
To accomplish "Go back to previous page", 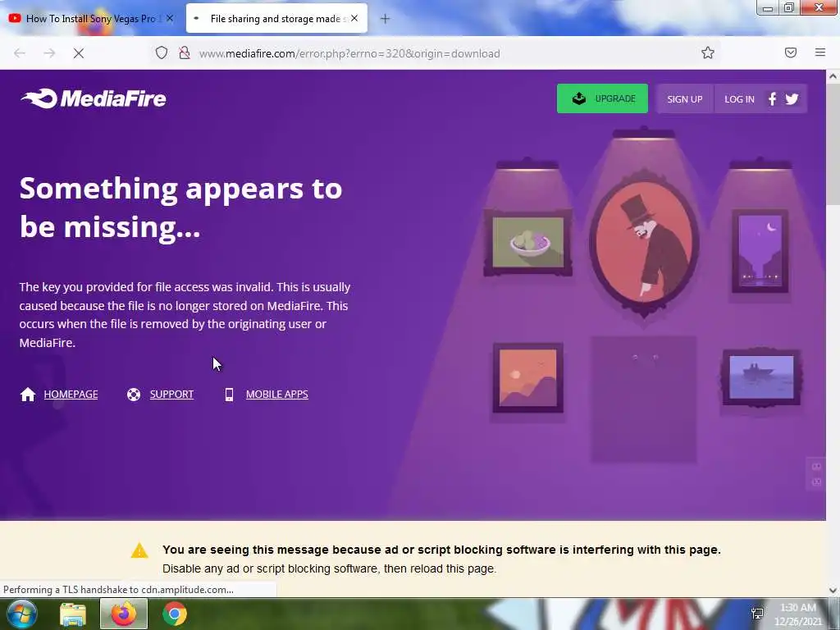I will (x=20, y=53).
